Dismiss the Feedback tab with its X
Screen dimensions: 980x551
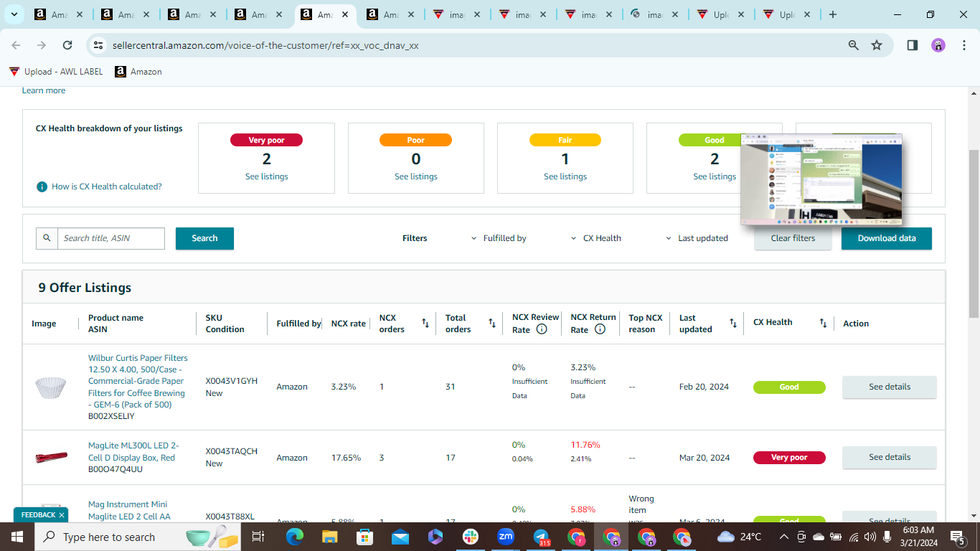[62, 515]
